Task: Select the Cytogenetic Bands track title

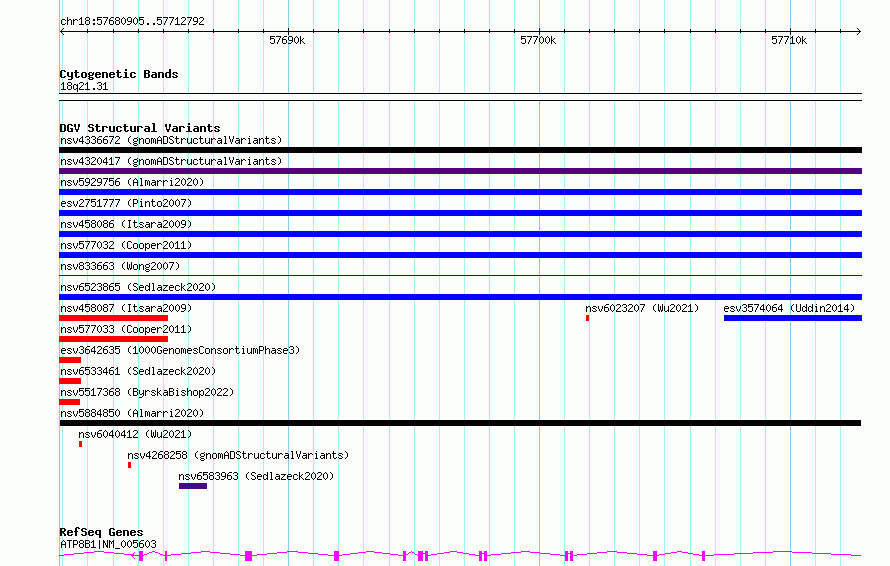Action: [119, 74]
